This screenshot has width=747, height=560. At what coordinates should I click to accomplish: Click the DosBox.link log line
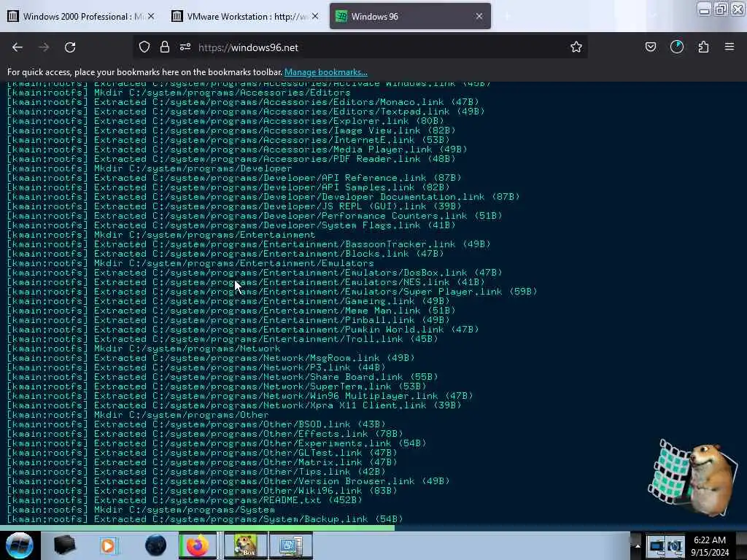(255, 273)
